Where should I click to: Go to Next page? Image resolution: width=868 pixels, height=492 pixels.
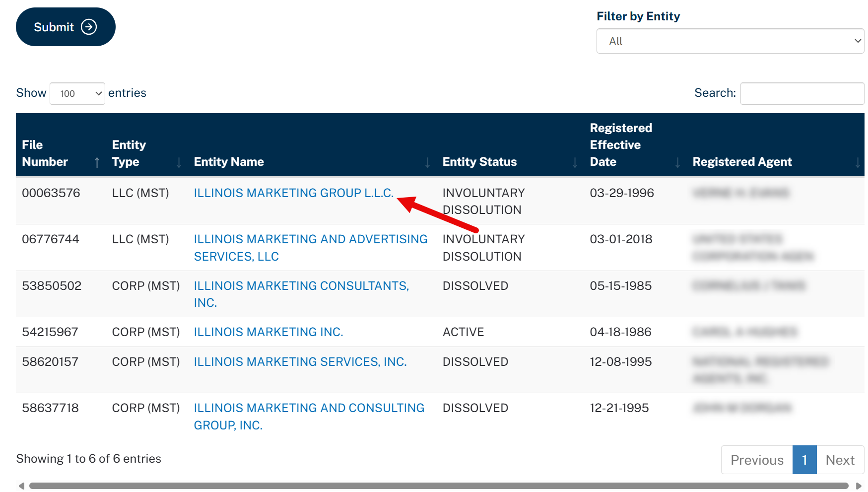pos(840,460)
